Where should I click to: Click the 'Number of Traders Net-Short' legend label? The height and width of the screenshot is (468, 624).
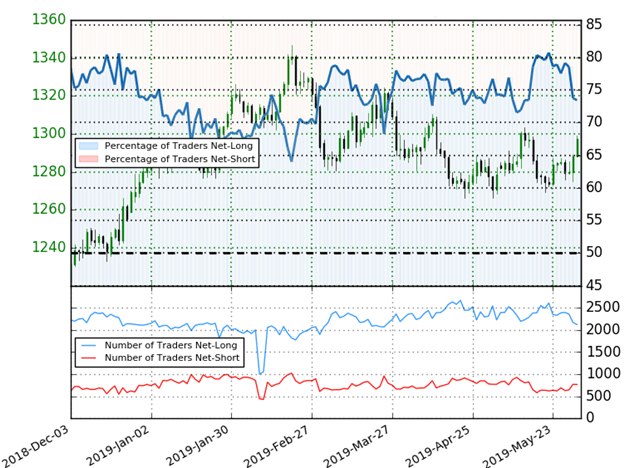pyautogui.click(x=172, y=358)
